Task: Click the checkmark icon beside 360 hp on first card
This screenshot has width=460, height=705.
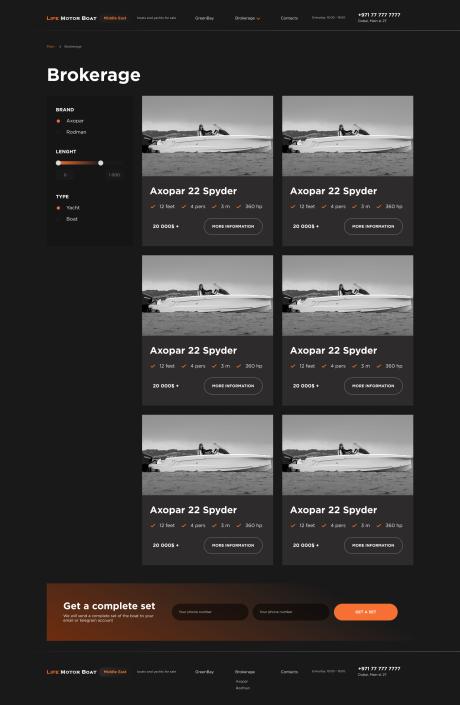Action: [238, 206]
